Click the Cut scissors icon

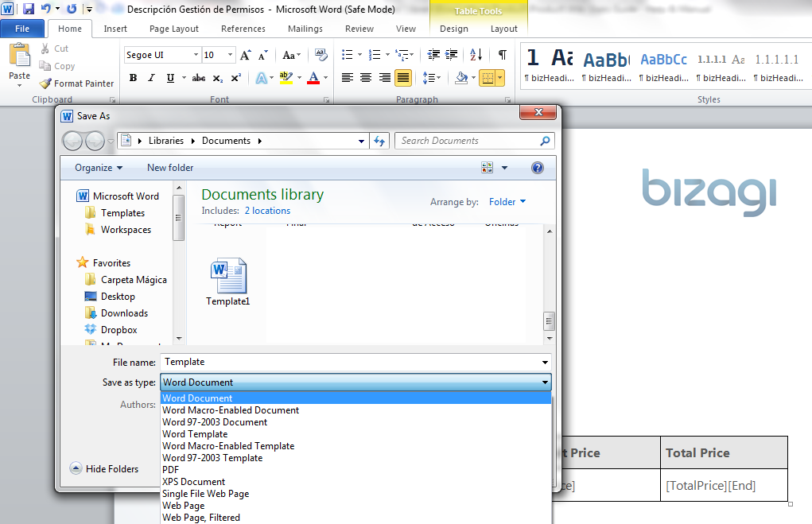[45, 49]
